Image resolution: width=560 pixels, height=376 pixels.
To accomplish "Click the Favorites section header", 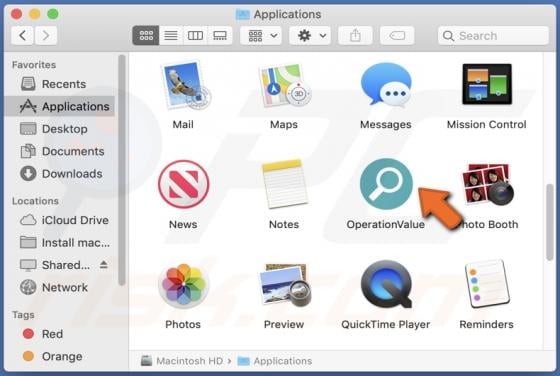I will pyautogui.click(x=34, y=65).
